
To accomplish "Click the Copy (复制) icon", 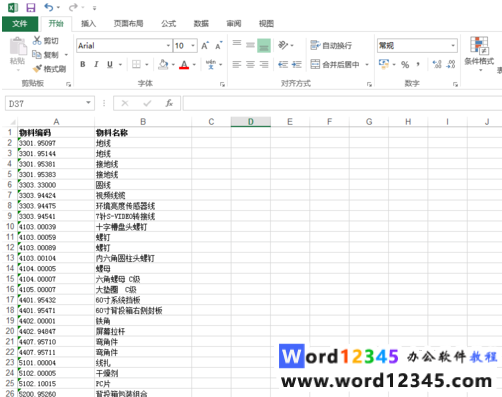I will 37,54.
